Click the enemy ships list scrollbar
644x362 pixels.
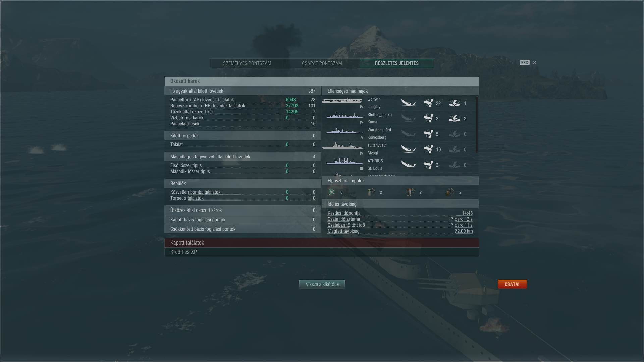(x=477, y=125)
